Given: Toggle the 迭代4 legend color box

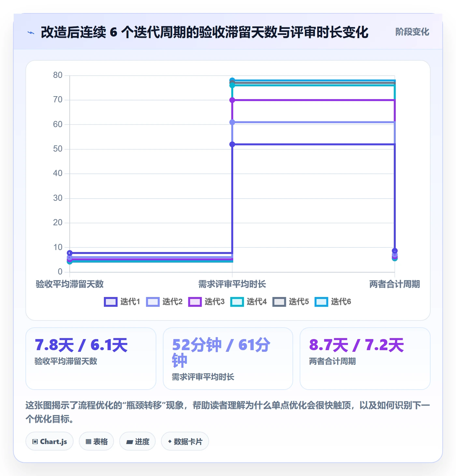Looking at the screenshot, I should point(237,302).
